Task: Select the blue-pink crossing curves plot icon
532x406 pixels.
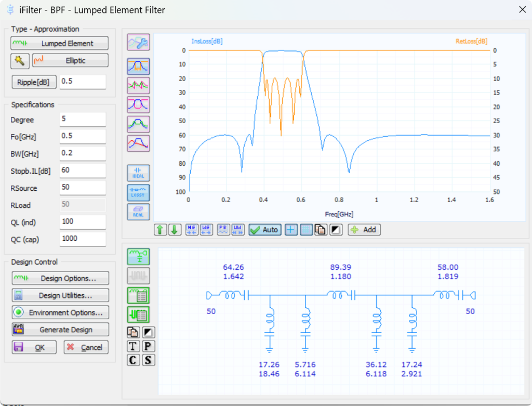Action: point(138,104)
